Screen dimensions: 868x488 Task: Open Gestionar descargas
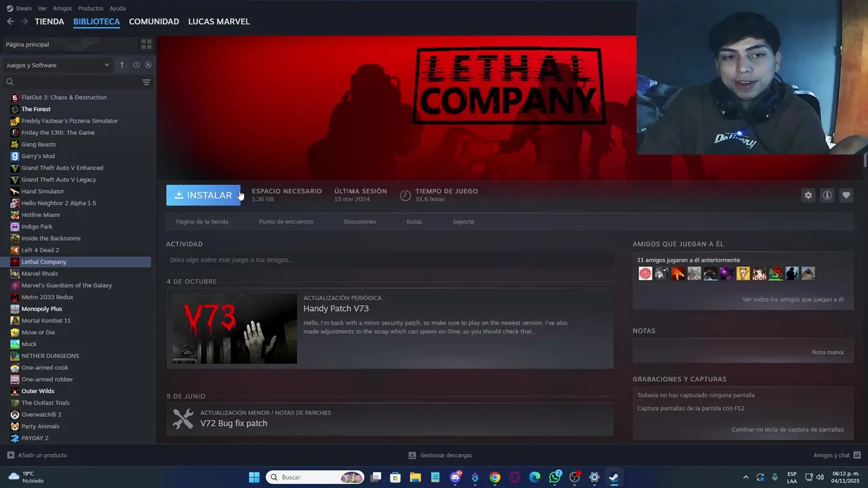pyautogui.click(x=440, y=455)
